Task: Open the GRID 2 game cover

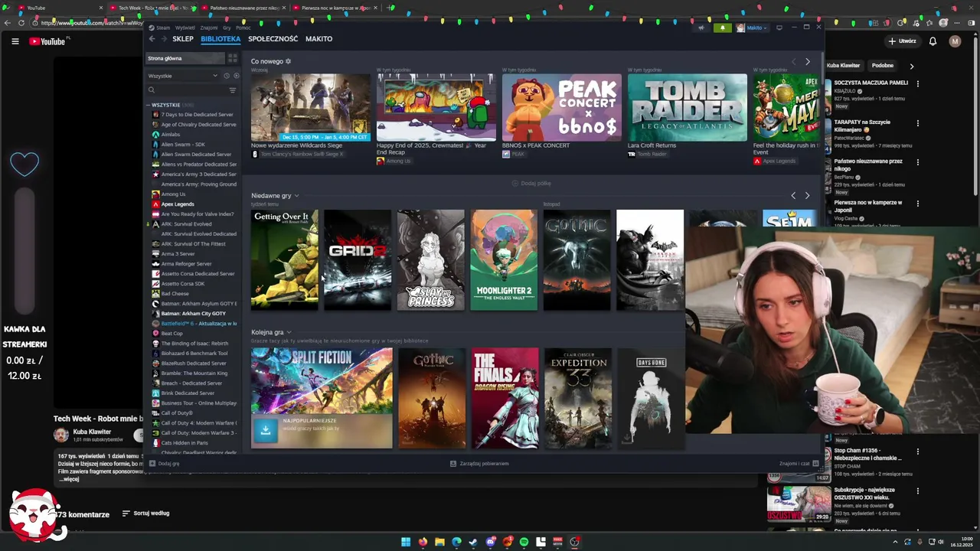Action: tap(358, 260)
